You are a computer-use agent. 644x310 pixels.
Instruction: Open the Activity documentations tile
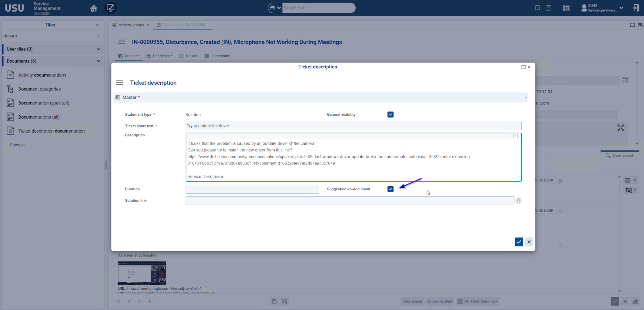click(42, 75)
